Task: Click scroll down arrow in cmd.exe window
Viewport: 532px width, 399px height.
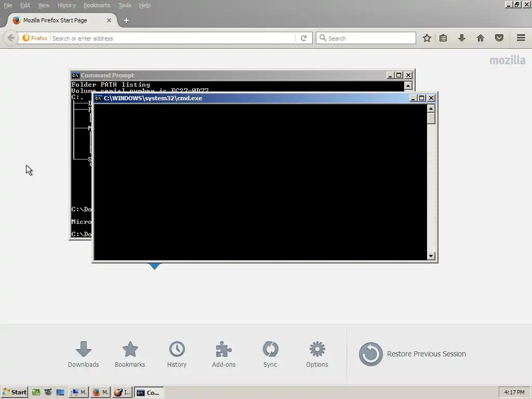Action: (431, 256)
